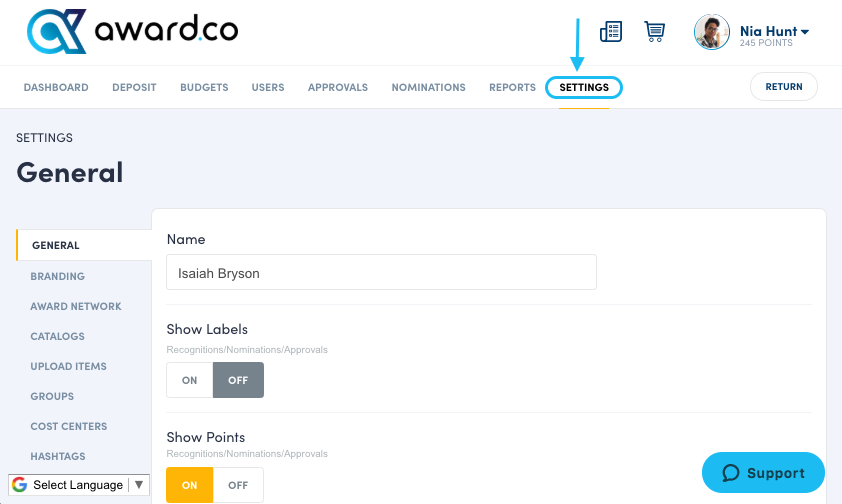Open Catalogs settings section

57,337
